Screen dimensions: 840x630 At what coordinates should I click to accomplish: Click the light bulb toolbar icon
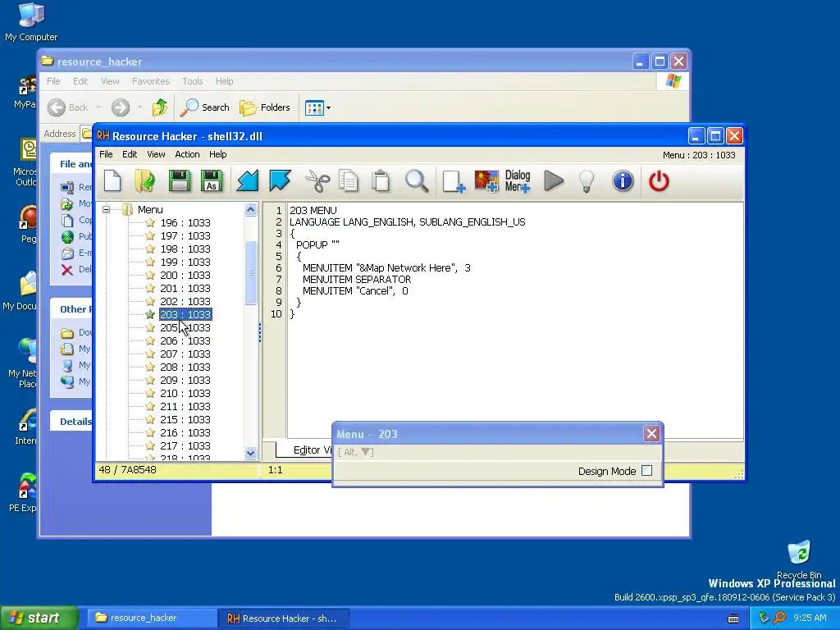point(587,181)
